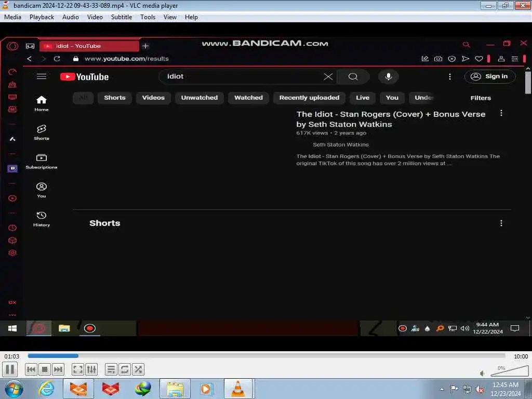Screen dimensions: 532x399
Task: Click the www.youtube.com/results address bar
Action: click(x=126, y=59)
